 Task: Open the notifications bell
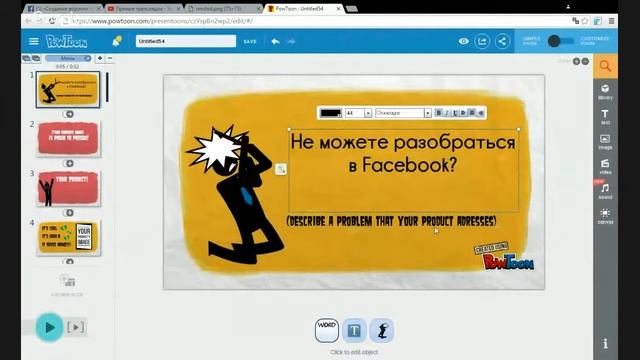point(116,41)
